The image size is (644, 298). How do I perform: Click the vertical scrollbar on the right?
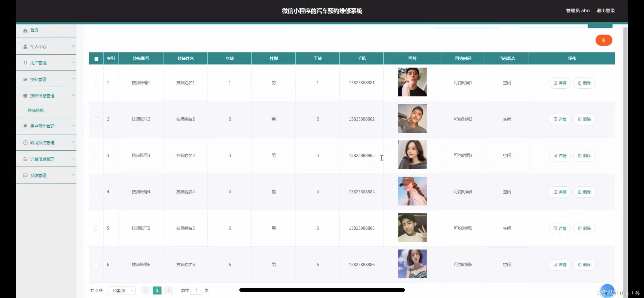[625, 153]
